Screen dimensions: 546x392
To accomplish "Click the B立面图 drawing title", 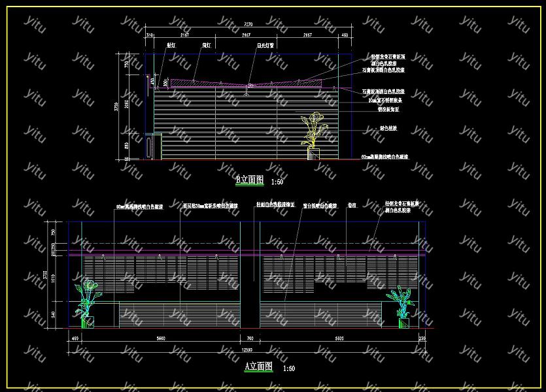I will point(249,179).
